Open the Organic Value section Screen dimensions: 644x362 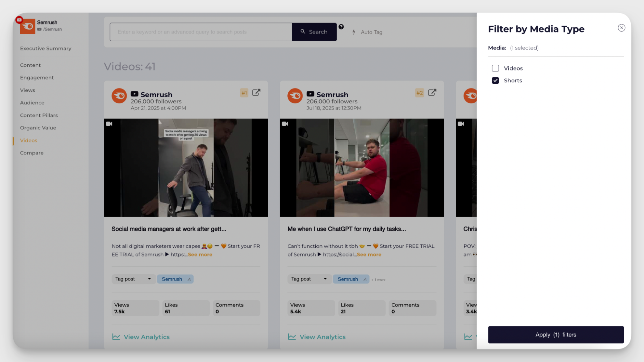pos(38,128)
